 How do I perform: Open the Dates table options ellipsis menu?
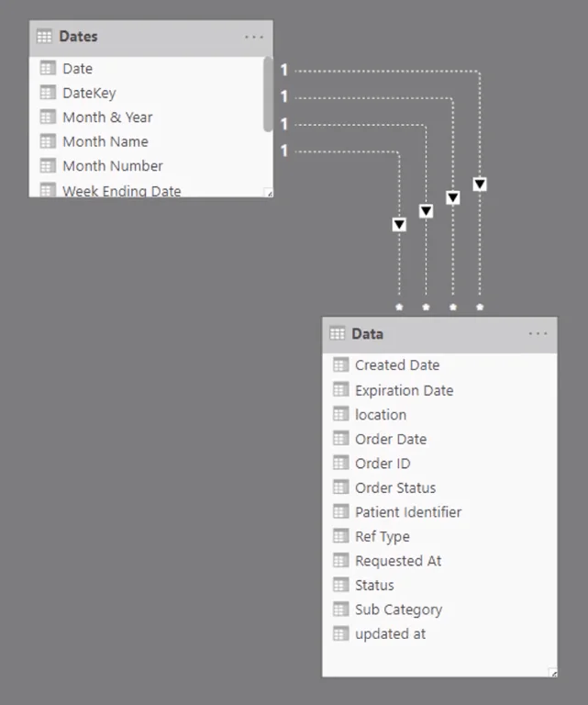(254, 37)
